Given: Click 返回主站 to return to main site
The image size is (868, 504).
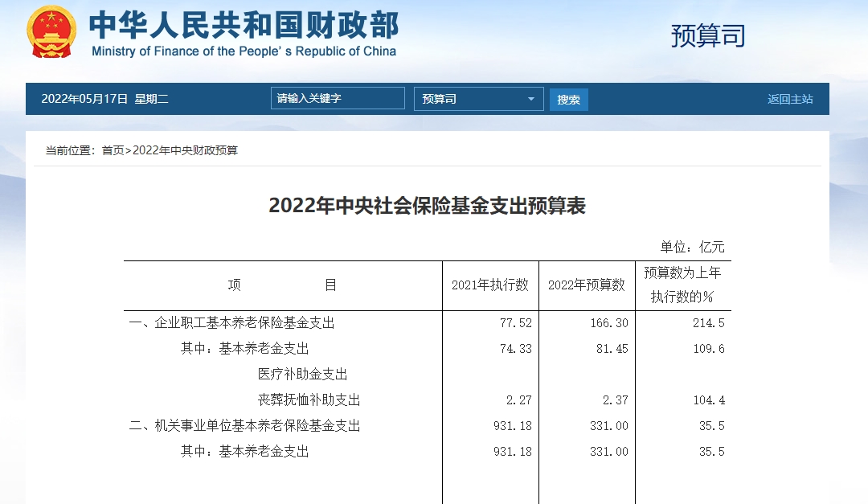Looking at the screenshot, I should coord(790,98).
